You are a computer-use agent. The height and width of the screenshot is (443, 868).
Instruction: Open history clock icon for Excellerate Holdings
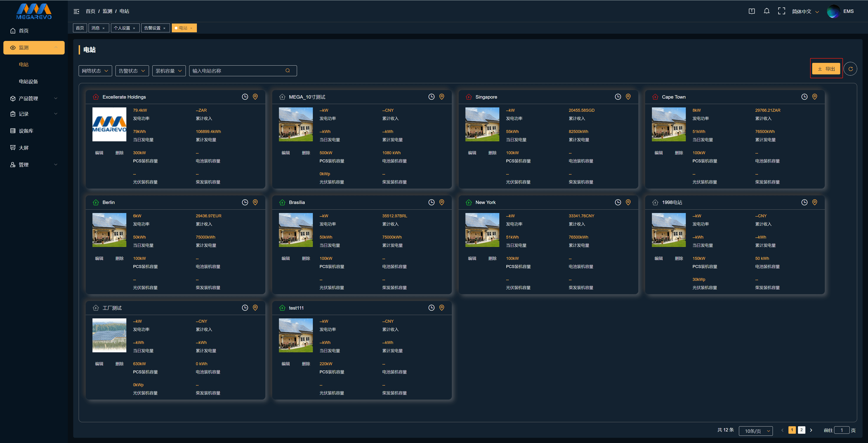[245, 97]
